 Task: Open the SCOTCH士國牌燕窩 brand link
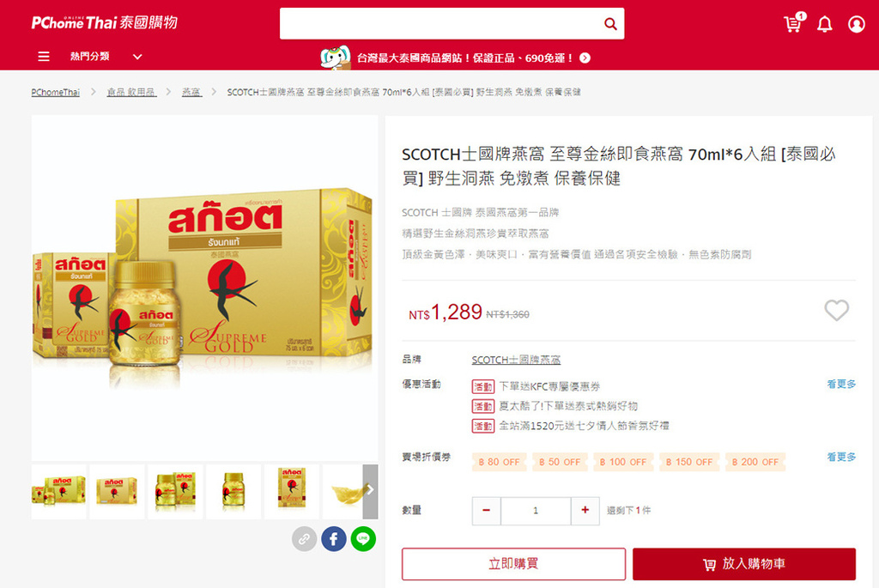coord(516,360)
